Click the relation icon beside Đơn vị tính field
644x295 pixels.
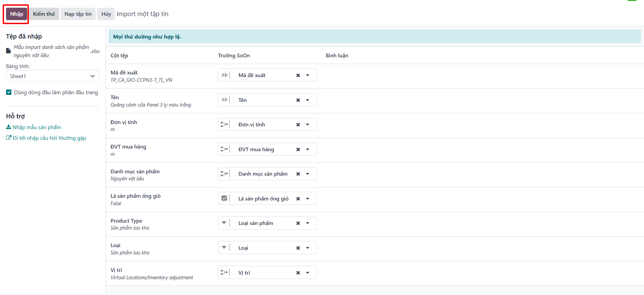(224, 124)
